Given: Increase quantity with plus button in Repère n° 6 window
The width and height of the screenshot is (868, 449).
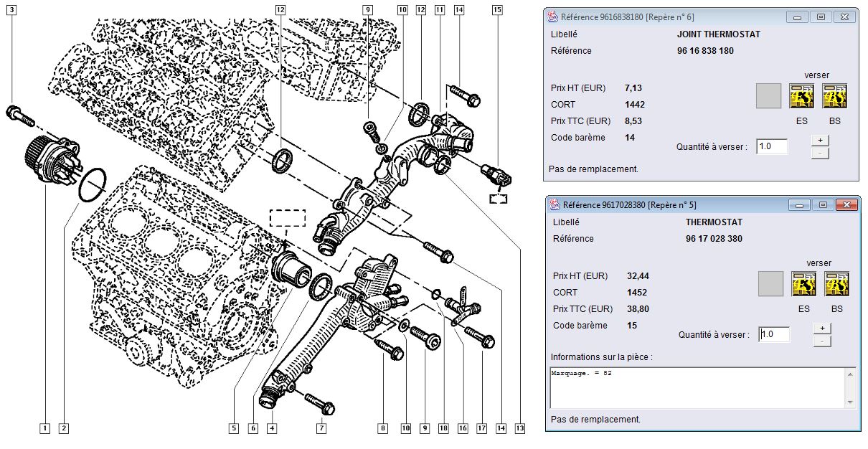Looking at the screenshot, I should tap(820, 140).
